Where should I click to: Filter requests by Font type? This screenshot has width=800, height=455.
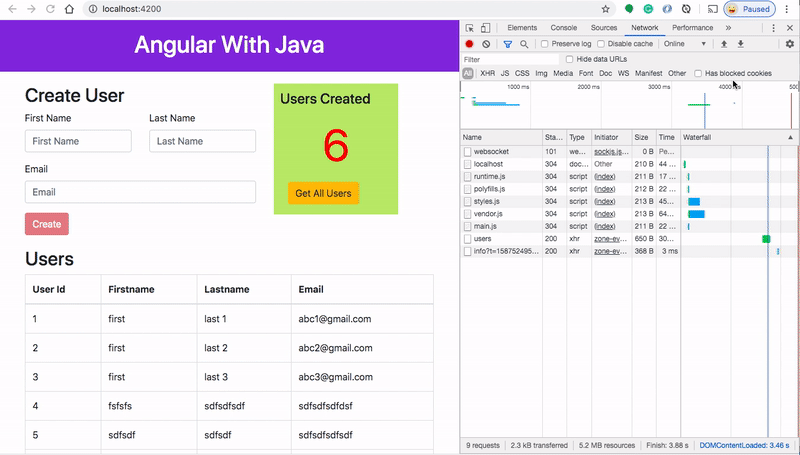coord(586,73)
